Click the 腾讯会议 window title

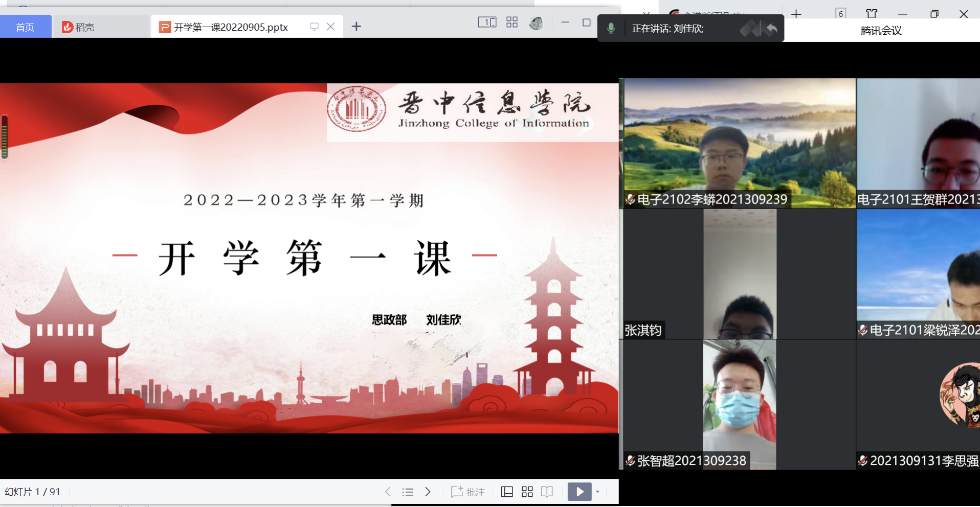[881, 31]
